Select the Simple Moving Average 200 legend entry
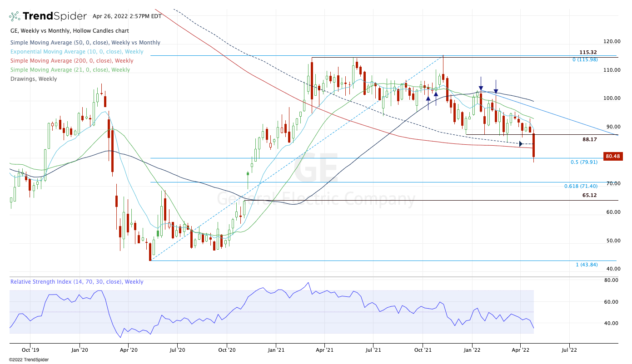The height and width of the screenshot is (364, 632). click(x=72, y=61)
